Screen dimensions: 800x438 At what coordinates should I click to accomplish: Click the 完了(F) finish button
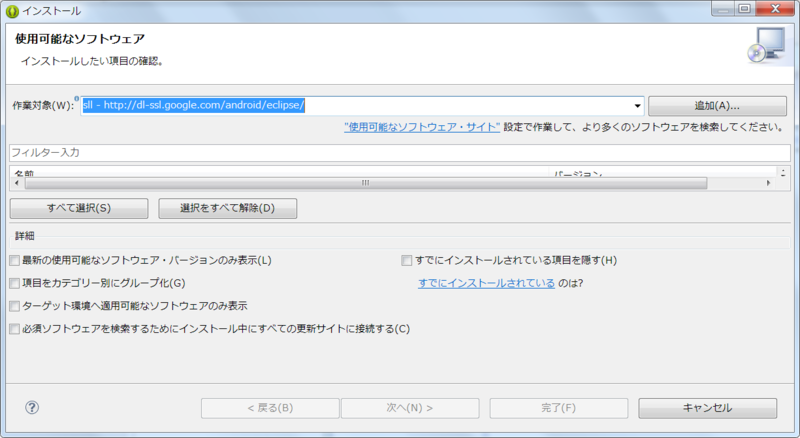pos(559,408)
